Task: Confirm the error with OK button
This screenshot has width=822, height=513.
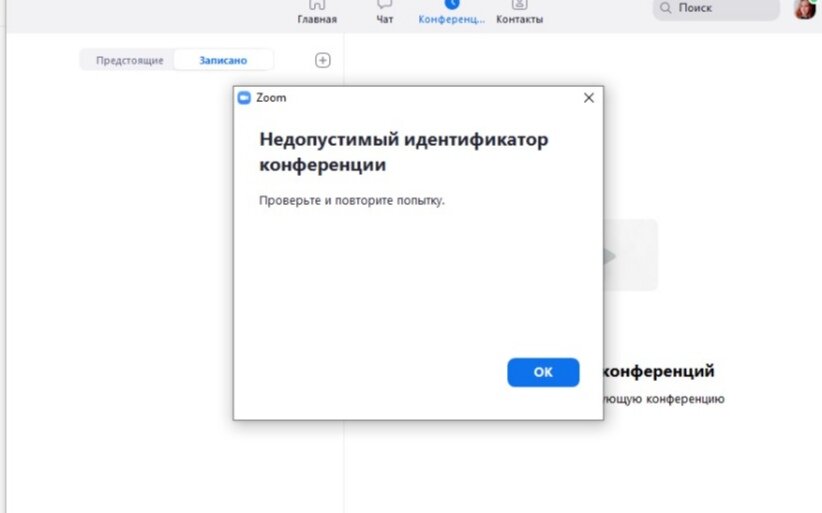Action: 543,372
